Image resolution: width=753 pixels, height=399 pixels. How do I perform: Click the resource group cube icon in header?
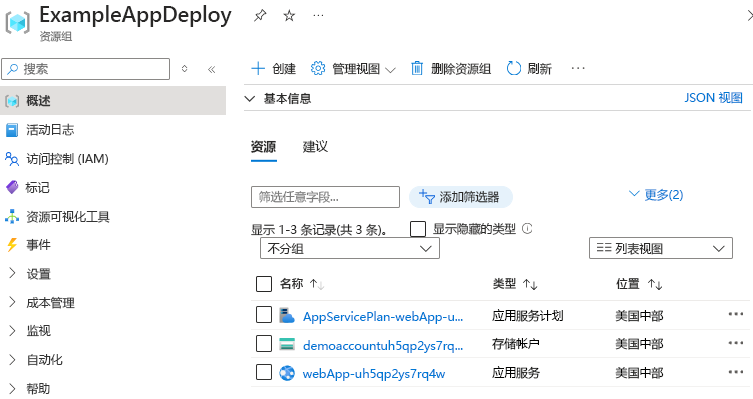point(18,23)
